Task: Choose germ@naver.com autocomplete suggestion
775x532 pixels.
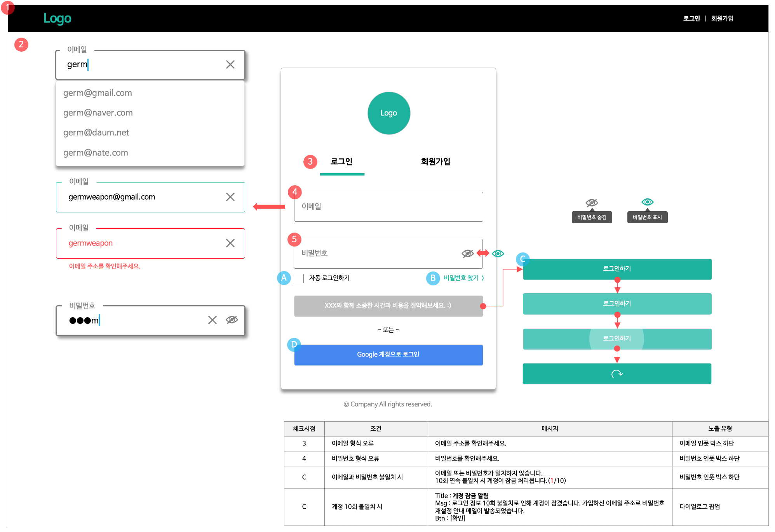Action: coord(98,113)
